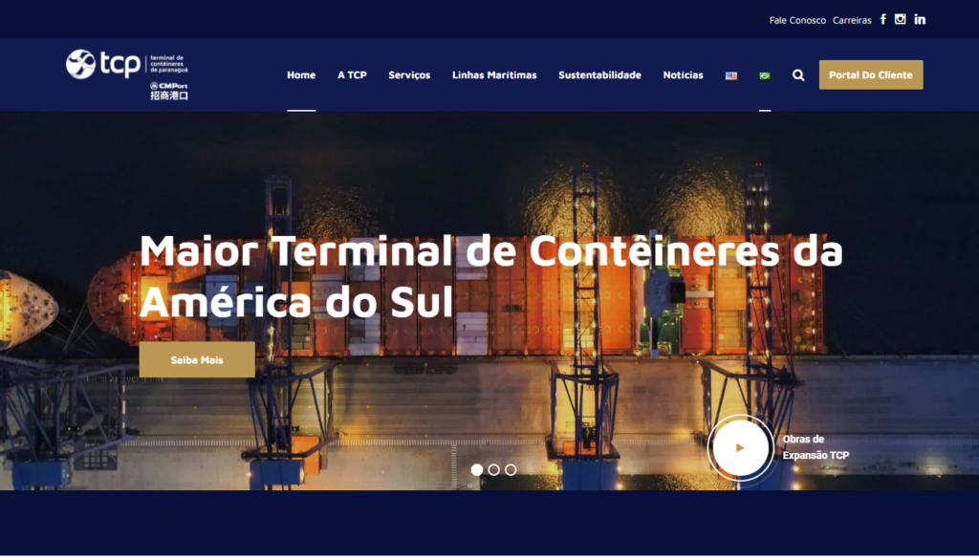Go to the Home menu item
Viewport: 979px width, 560px height.
click(301, 75)
